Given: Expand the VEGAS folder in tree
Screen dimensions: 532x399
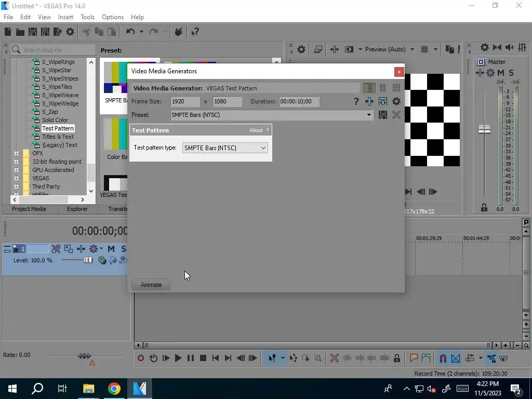Looking at the screenshot, I should coord(16,179).
